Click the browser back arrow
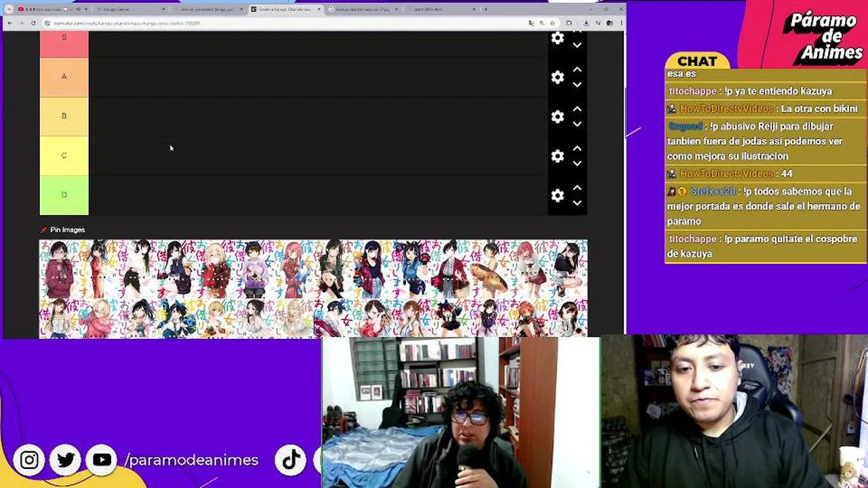The width and height of the screenshot is (868, 488). [9, 23]
